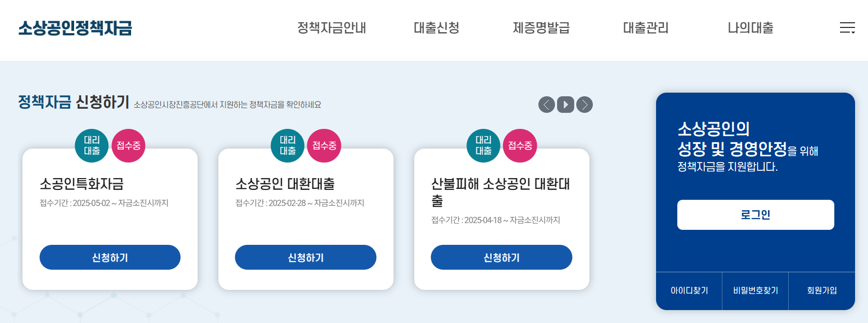Viewport: 868px width, 323px height.
Task: Select the 제증명발급 menu item
Action: tap(540, 28)
